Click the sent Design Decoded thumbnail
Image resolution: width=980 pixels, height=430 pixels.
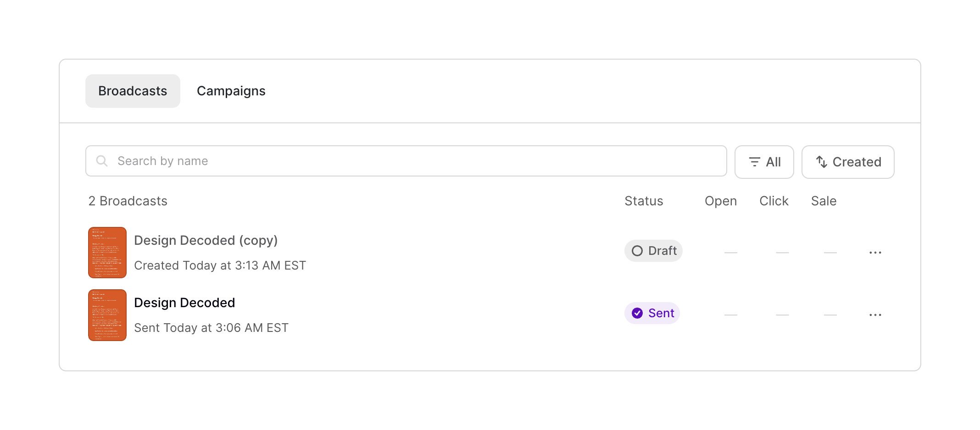point(107,315)
